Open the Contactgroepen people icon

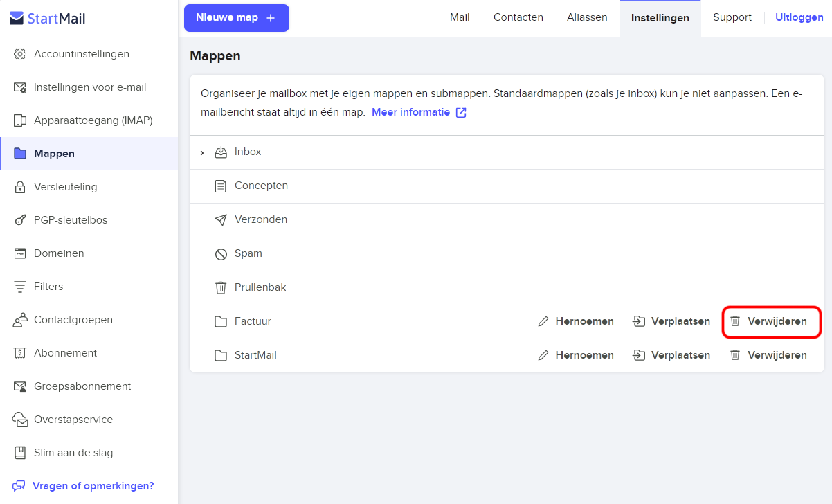(x=20, y=320)
